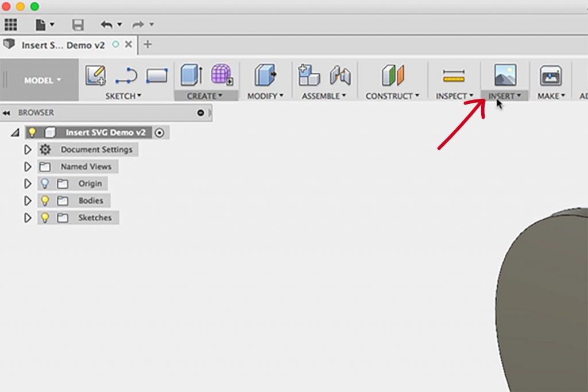Open the 3D Print icon under Make
588x392 pixels.
click(x=550, y=75)
